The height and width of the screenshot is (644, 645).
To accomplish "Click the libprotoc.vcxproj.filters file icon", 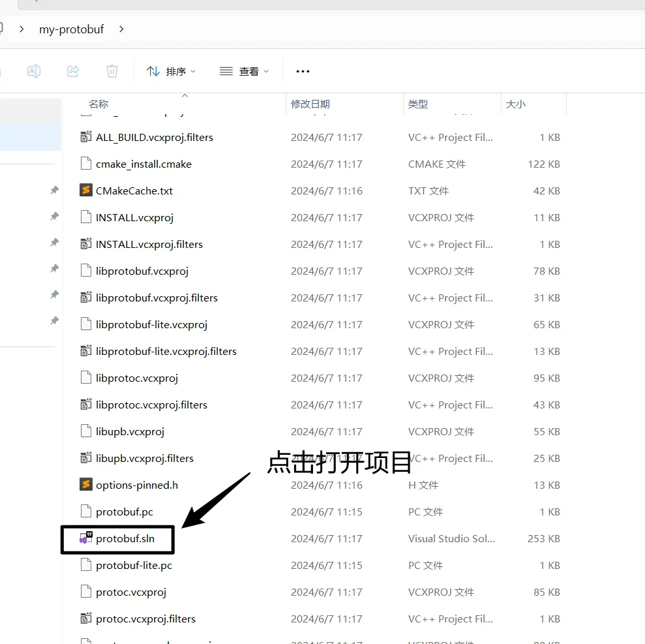I will point(86,404).
